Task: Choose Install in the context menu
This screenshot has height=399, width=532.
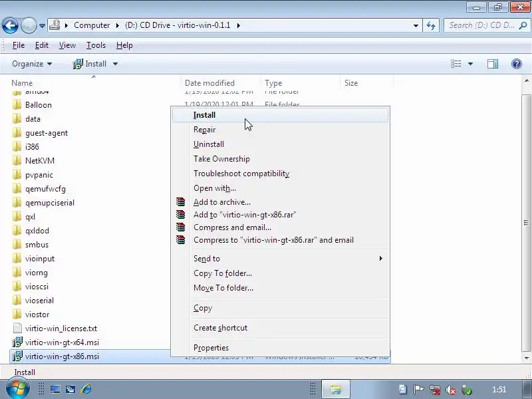Action: [280, 115]
